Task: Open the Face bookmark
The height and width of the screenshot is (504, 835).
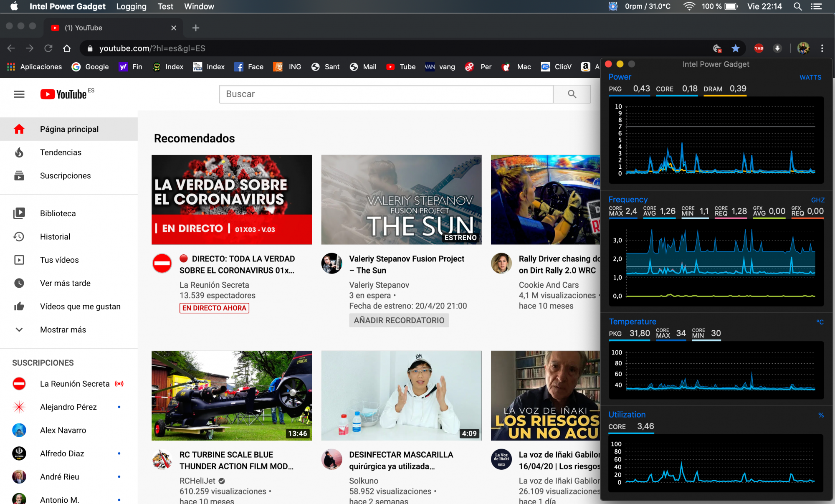Action: click(x=249, y=67)
